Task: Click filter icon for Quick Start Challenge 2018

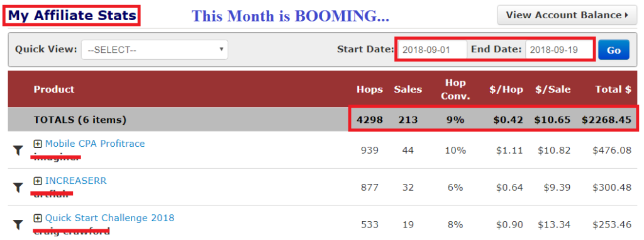Action: pyautogui.click(x=18, y=224)
